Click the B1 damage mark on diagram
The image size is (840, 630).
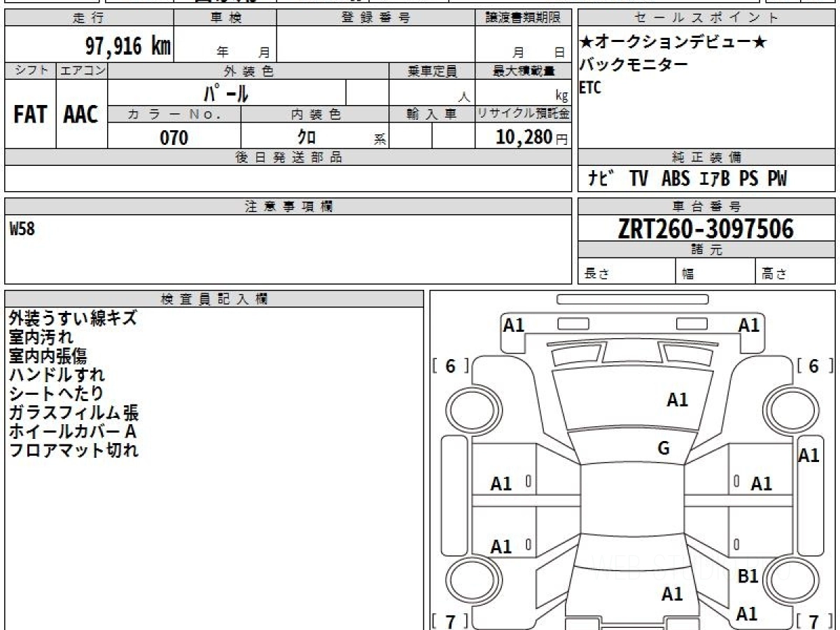tap(748, 577)
